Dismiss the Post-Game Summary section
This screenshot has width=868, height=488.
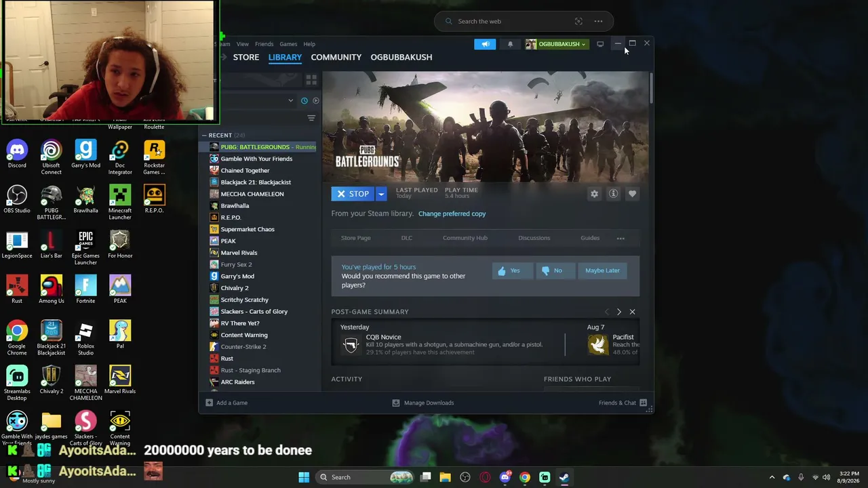point(632,312)
